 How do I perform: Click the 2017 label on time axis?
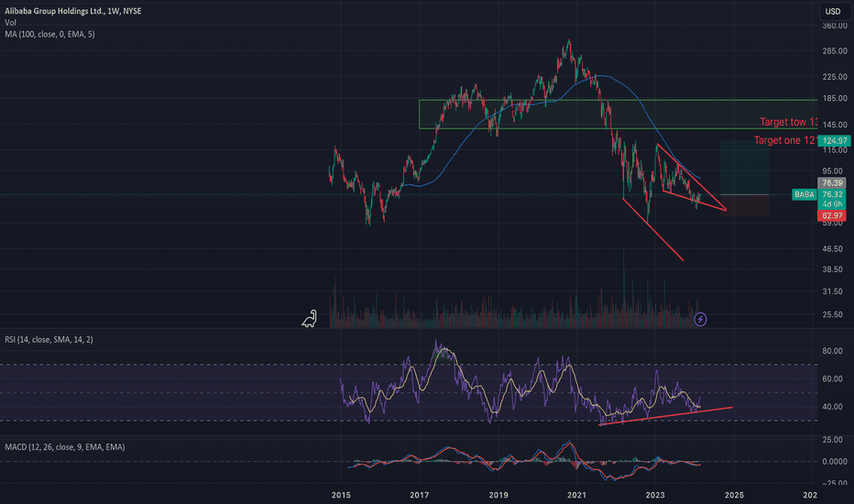(x=420, y=495)
